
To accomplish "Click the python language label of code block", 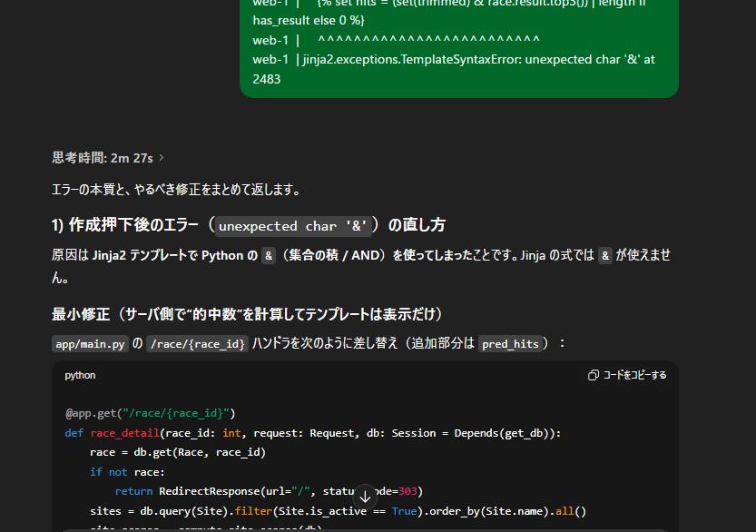I will click(x=80, y=375).
